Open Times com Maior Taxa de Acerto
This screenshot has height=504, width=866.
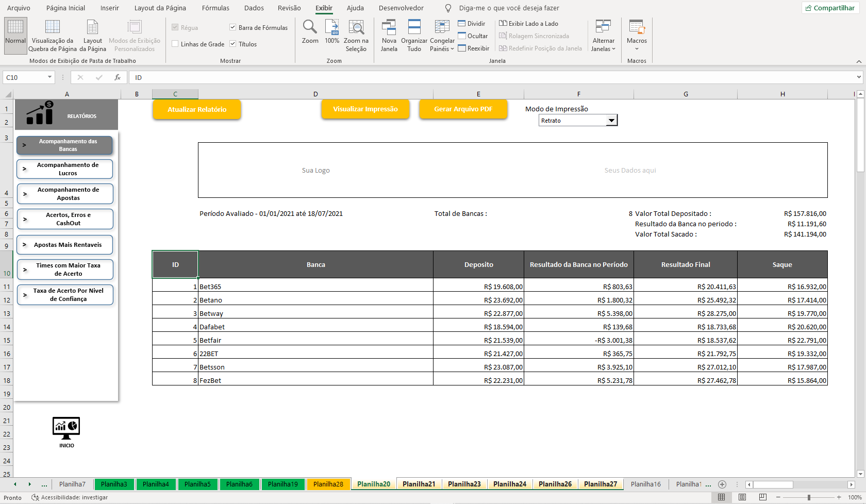(x=65, y=270)
